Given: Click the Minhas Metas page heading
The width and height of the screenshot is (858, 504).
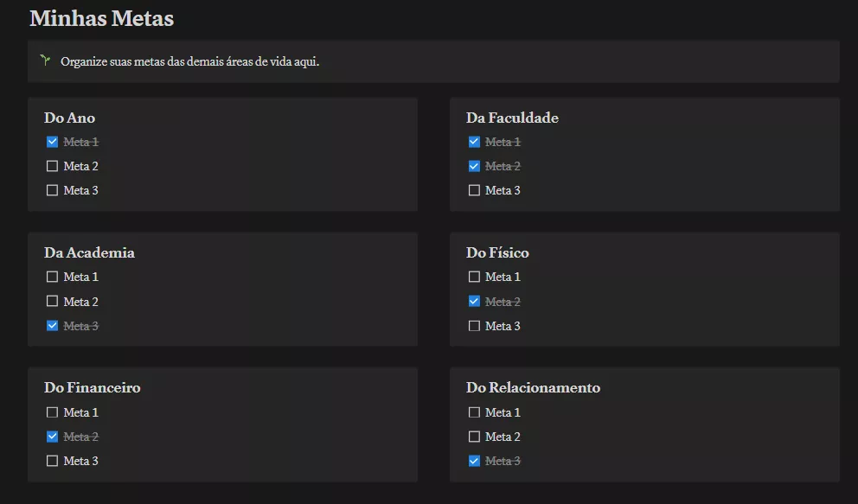Looking at the screenshot, I should point(101,18).
